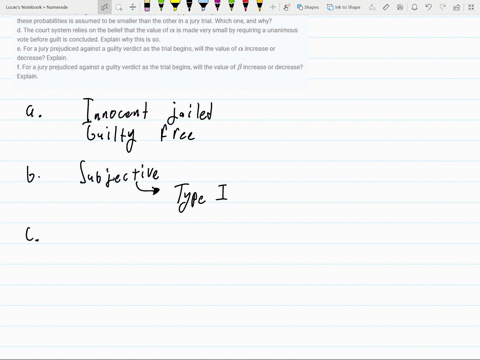Select the magenta pen
Screen dimensions: 480x360
(x=217, y=6)
